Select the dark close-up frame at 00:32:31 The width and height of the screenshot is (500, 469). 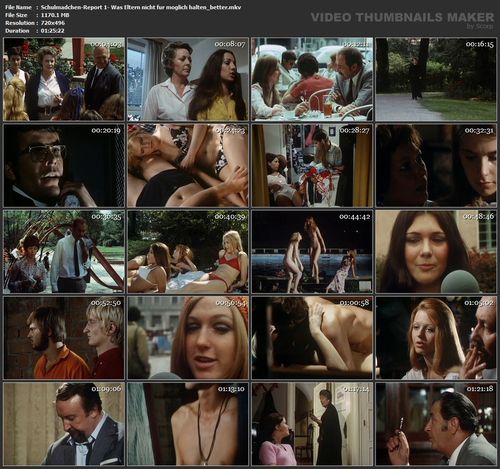click(436, 166)
